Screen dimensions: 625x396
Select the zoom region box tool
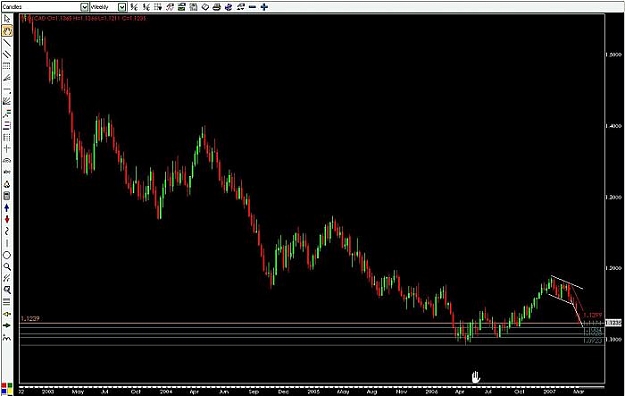click(7, 290)
